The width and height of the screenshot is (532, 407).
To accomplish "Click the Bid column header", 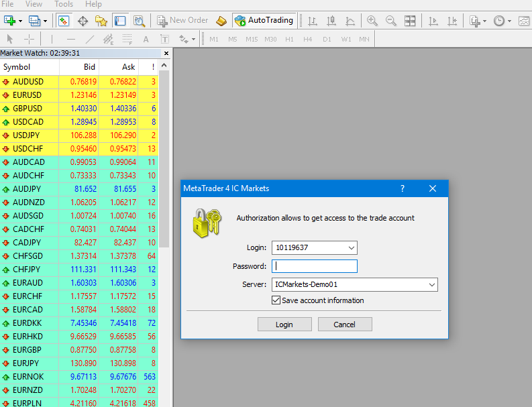I will (79, 67).
